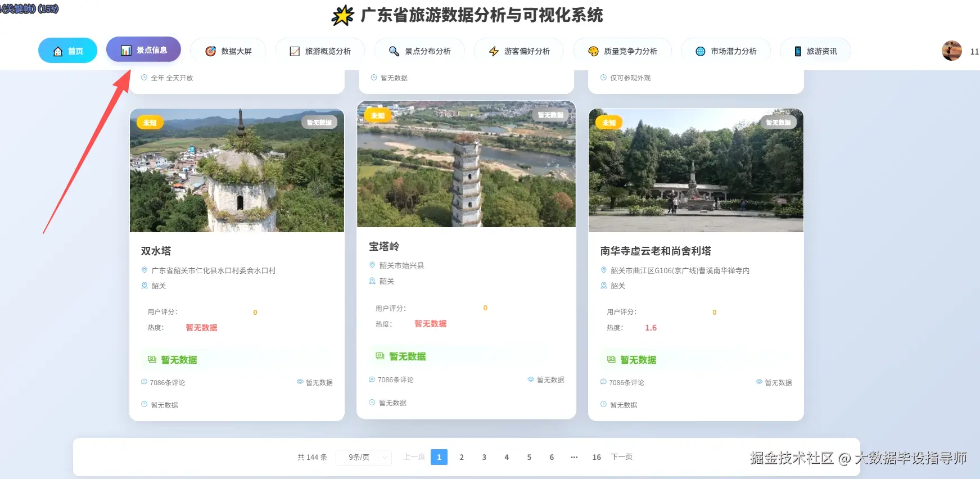
Task: Click the home icon in 首页 button
Action: coord(57,51)
